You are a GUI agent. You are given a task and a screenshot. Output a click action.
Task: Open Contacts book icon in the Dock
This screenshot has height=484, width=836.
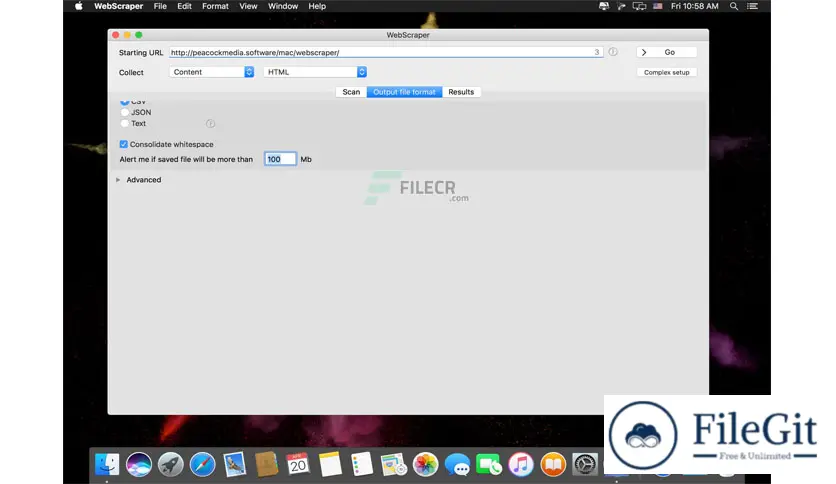click(x=266, y=464)
